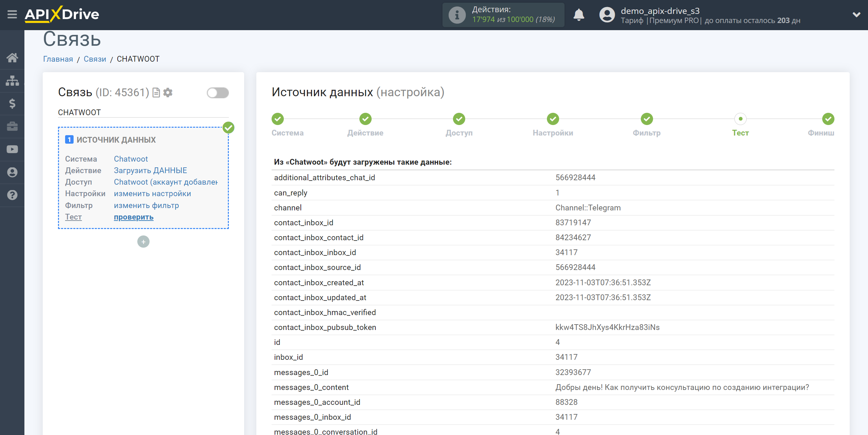
Task: Click the Channel::Telegram value
Action: tap(588, 208)
